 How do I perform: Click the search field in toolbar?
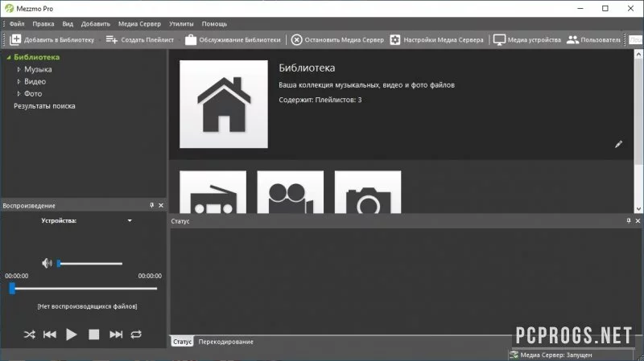pos(636,39)
